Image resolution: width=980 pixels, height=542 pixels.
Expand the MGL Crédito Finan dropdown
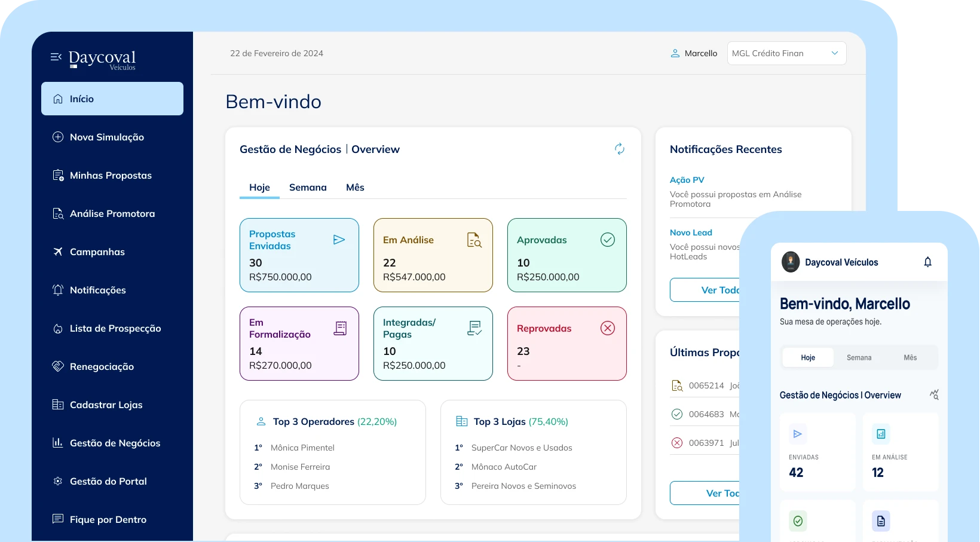786,53
